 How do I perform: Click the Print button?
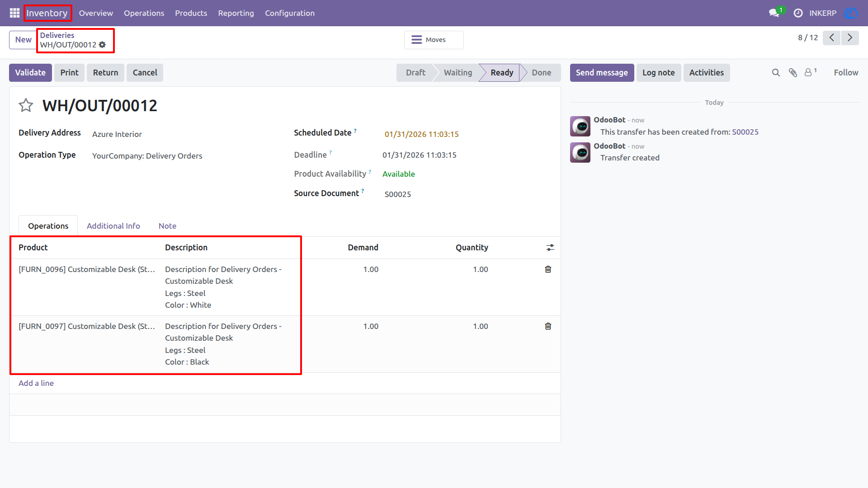point(69,73)
